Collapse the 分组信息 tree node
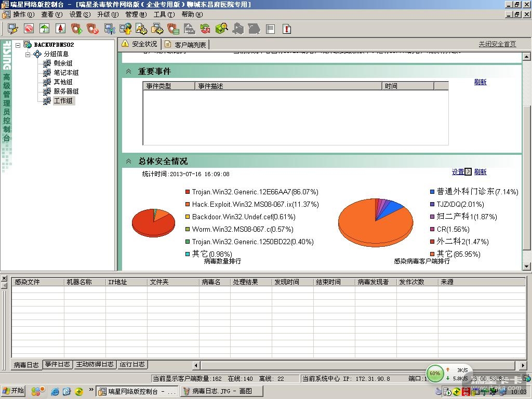Viewport: 532px width, 399px height. click(x=28, y=54)
